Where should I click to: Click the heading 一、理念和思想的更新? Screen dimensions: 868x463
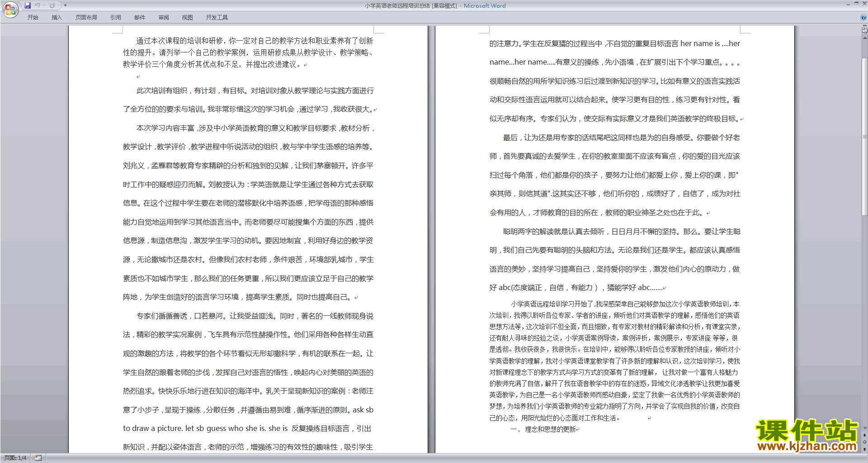[x=543, y=430]
